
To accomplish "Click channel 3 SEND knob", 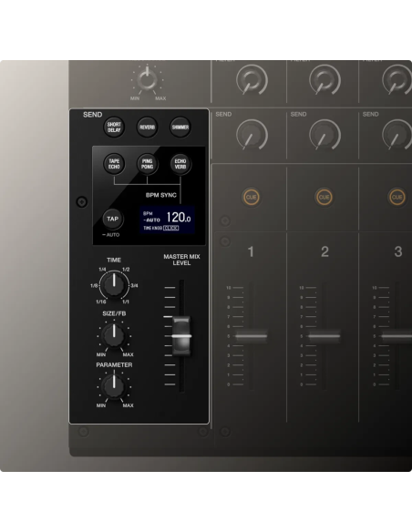I will coord(397,135).
